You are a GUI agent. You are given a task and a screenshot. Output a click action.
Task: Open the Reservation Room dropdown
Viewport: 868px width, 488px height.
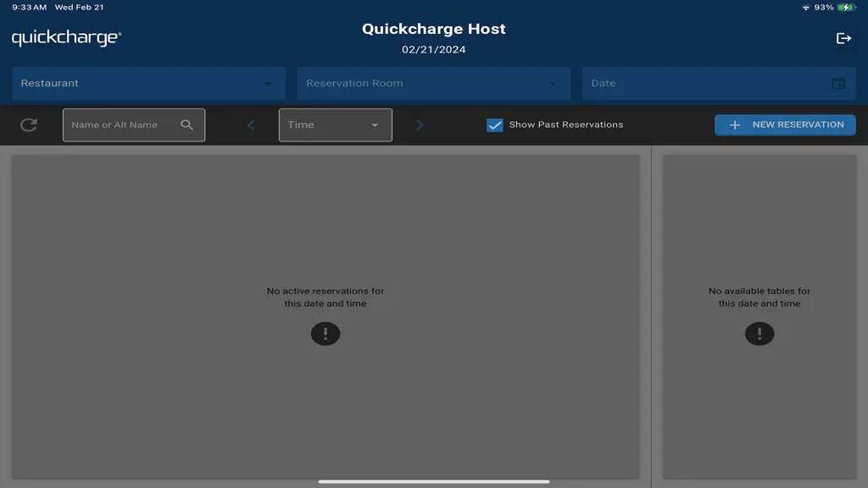coord(433,83)
